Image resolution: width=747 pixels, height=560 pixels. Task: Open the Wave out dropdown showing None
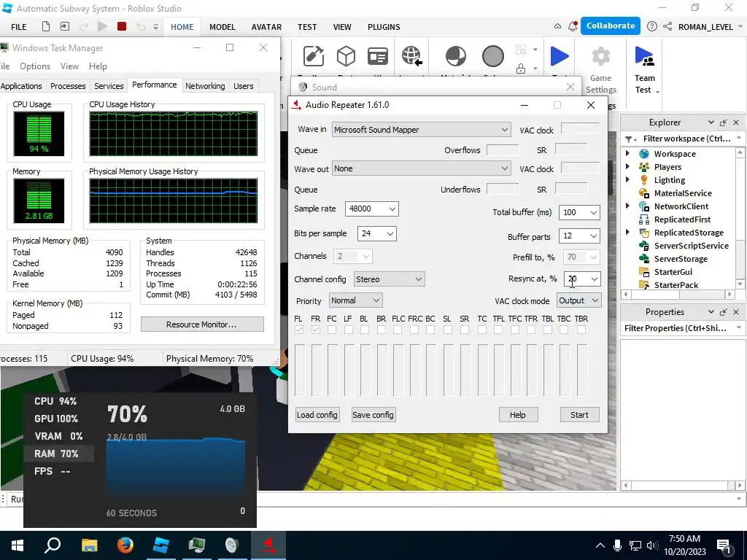(x=421, y=168)
